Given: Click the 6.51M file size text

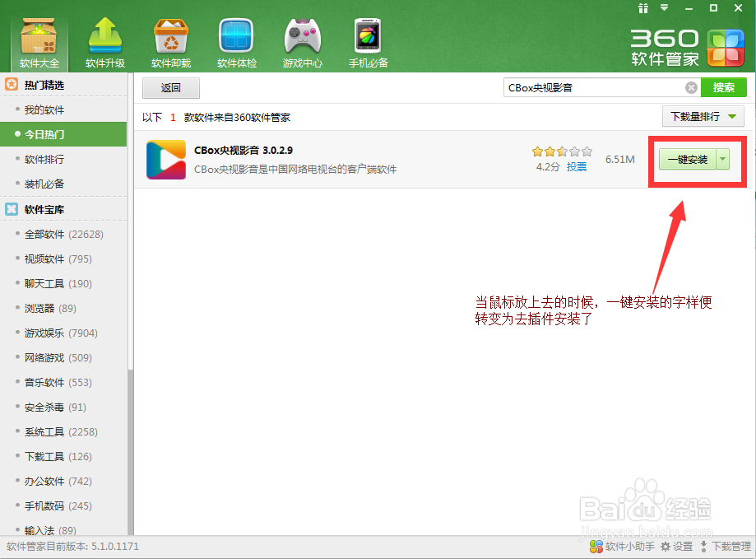Looking at the screenshot, I should click(x=620, y=160).
